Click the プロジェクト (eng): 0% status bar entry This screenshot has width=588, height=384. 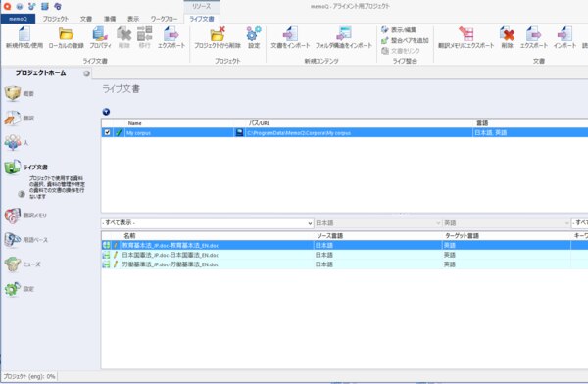[29, 376]
